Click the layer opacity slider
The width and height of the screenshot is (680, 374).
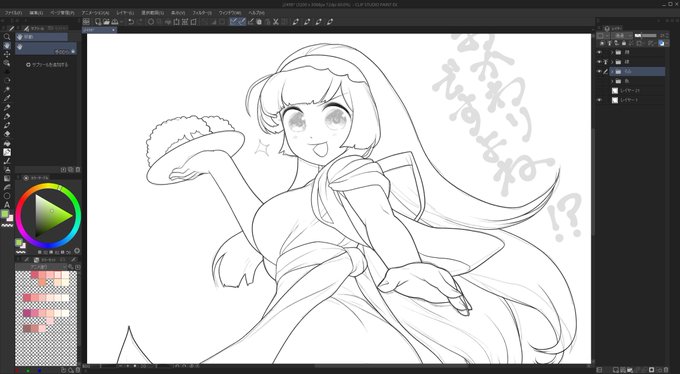[x=645, y=35]
